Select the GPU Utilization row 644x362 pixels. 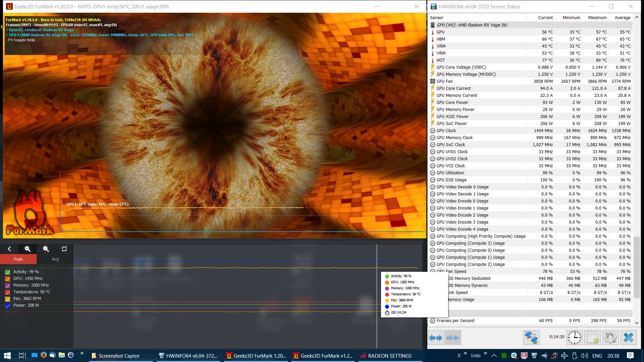pos(531,173)
